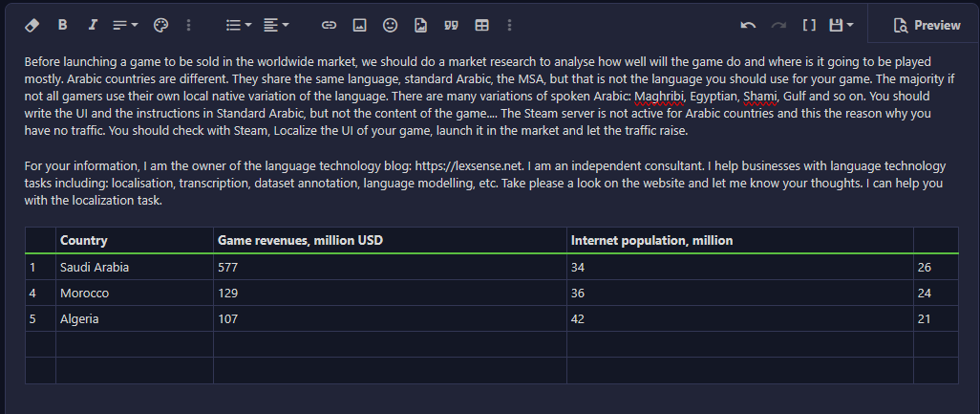
Task: Click the cell containing 24
Action: point(936,293)
